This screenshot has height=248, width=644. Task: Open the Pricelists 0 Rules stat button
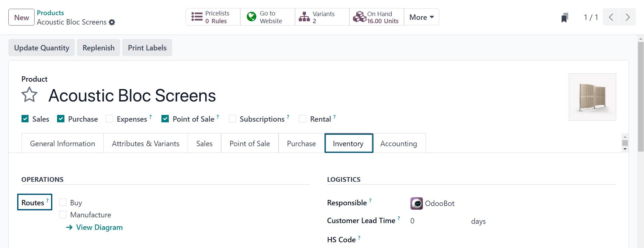(213, 17)
